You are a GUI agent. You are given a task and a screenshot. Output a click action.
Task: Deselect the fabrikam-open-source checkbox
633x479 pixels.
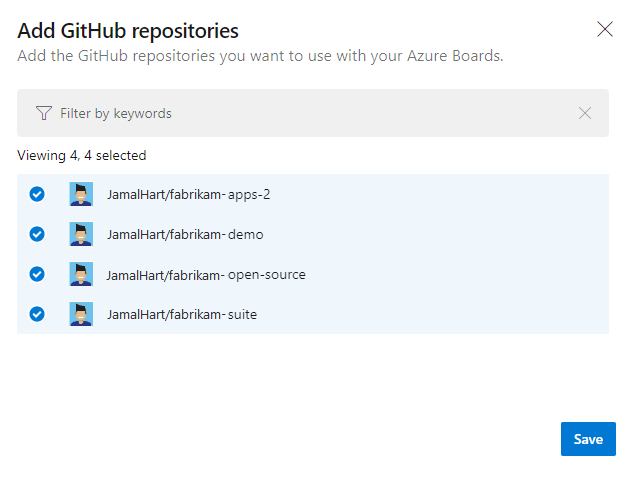pyautogui.click(x=37, y=274)
